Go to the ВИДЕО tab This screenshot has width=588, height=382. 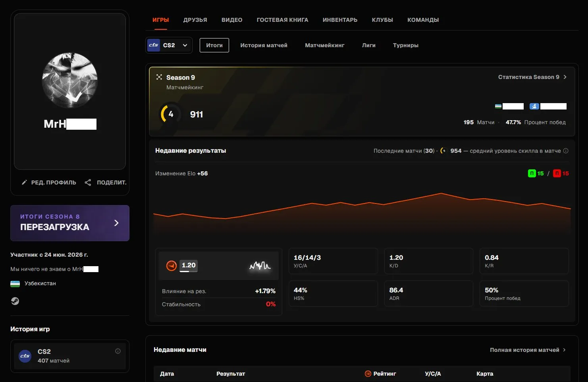(232, 20)
